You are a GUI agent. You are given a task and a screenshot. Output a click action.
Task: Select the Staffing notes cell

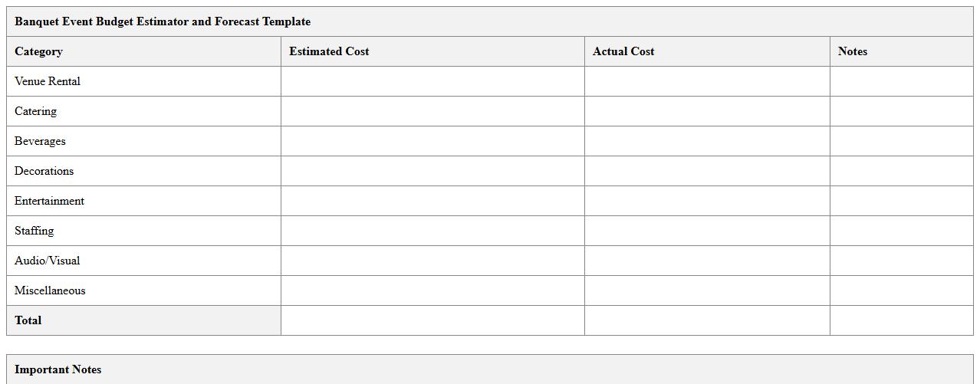[x=901, y=231]
